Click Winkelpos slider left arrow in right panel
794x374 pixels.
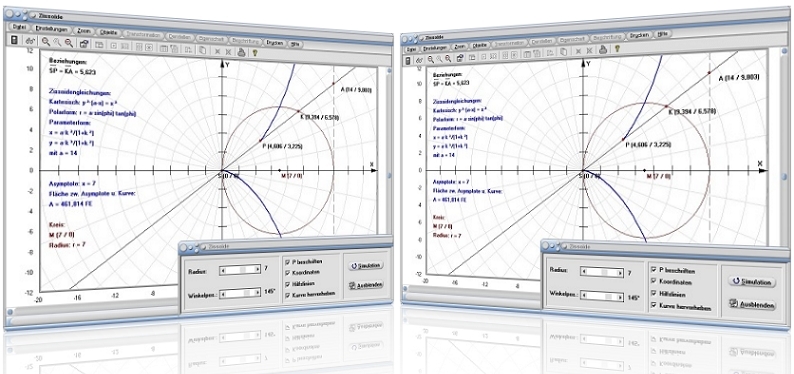[x=584, y=295]
